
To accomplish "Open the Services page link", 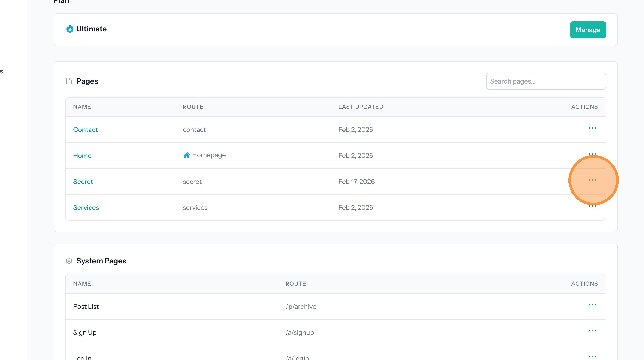I will pos(86,208).
